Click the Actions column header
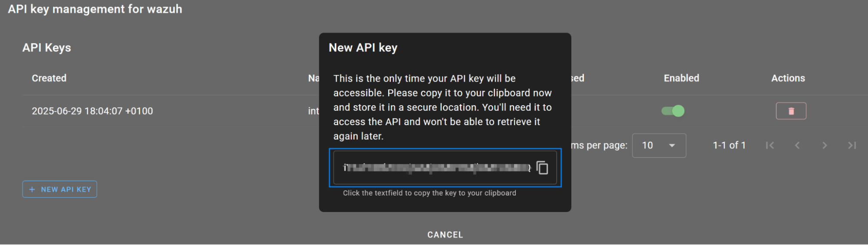868x245 pixels. tap(788, 78)
